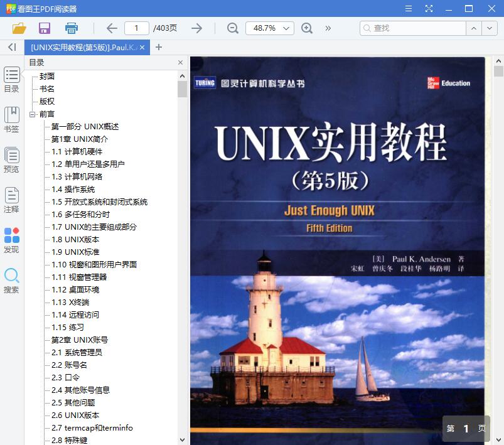Jump to 1.10 视窗和图形用户界面
Viewport: 504px width, 445px height.
94,264
